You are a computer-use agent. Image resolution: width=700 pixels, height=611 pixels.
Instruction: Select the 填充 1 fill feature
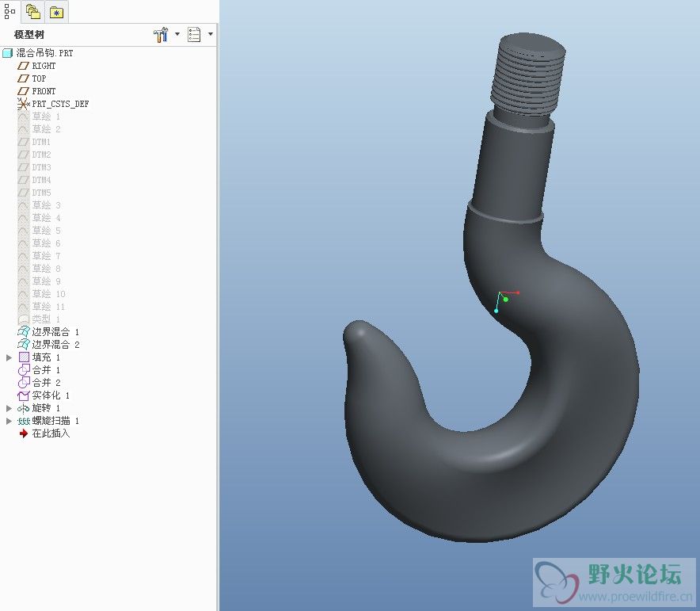46,357
